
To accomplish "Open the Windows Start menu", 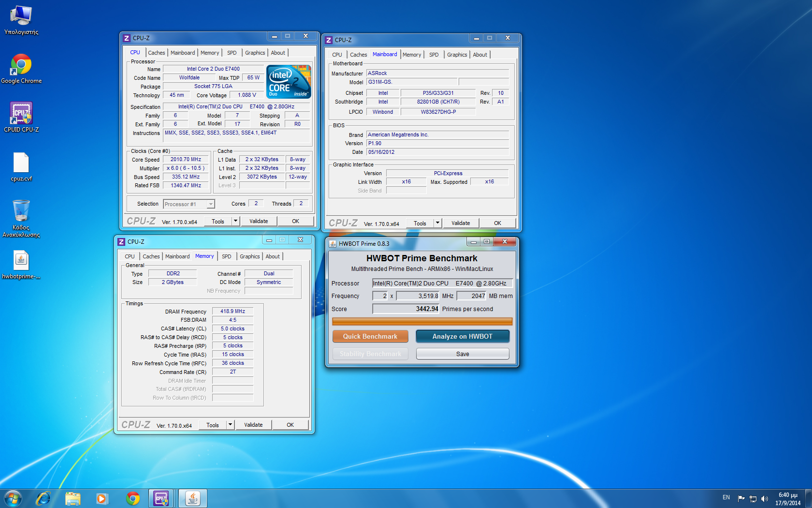I will coord(13,498).
